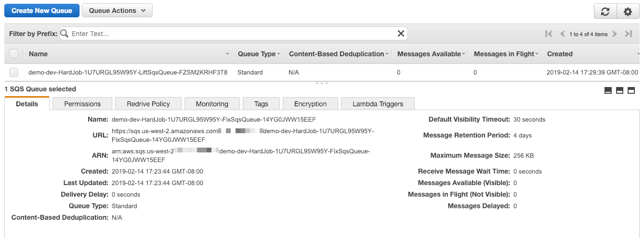The image size is (644, 238).
Task: Open the Redrive Policy tab
Action: 148,104
